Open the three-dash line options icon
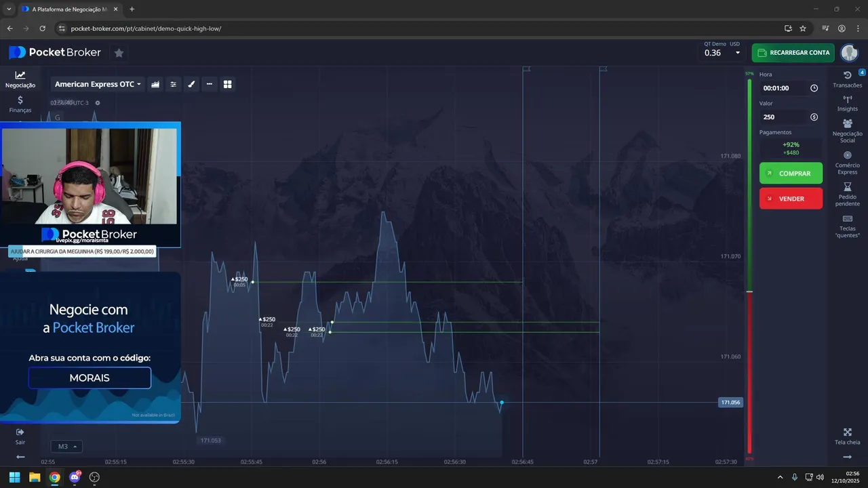The width and height of the screenshot is (868, 488). (210, 84)
